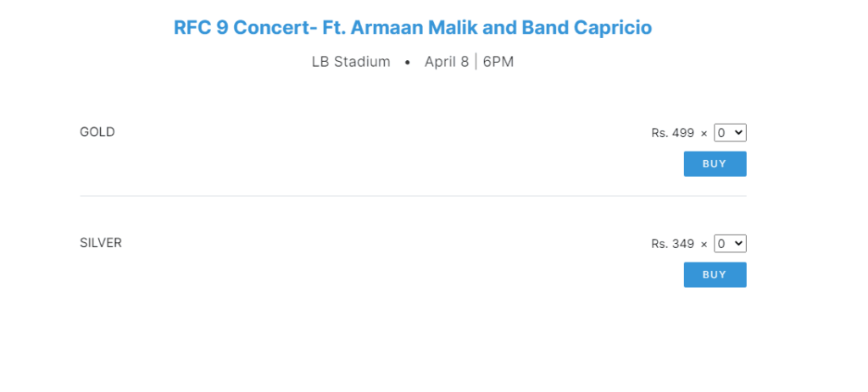Click the multiplication sign beside Rs. 349
The image size is (868, 392).
tap(704, 245)
